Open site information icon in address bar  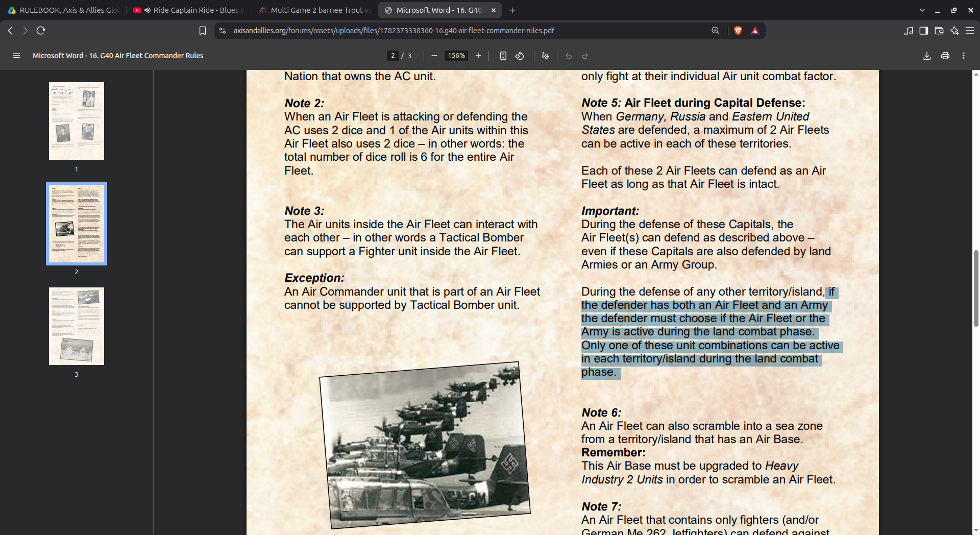click(x=223, y=31)
